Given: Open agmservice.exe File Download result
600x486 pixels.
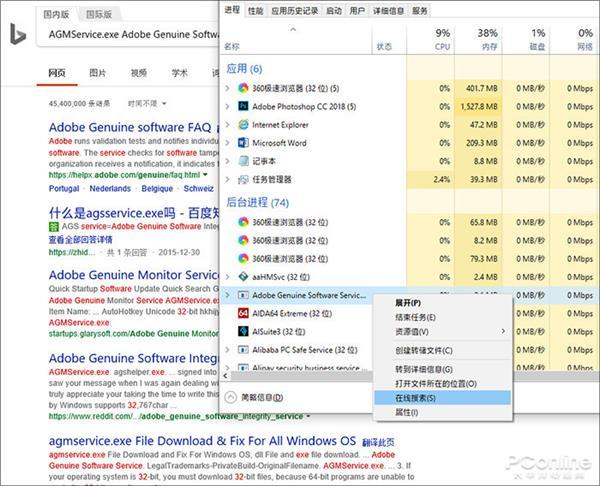Looking at the screenshot, I should [202, 441].
